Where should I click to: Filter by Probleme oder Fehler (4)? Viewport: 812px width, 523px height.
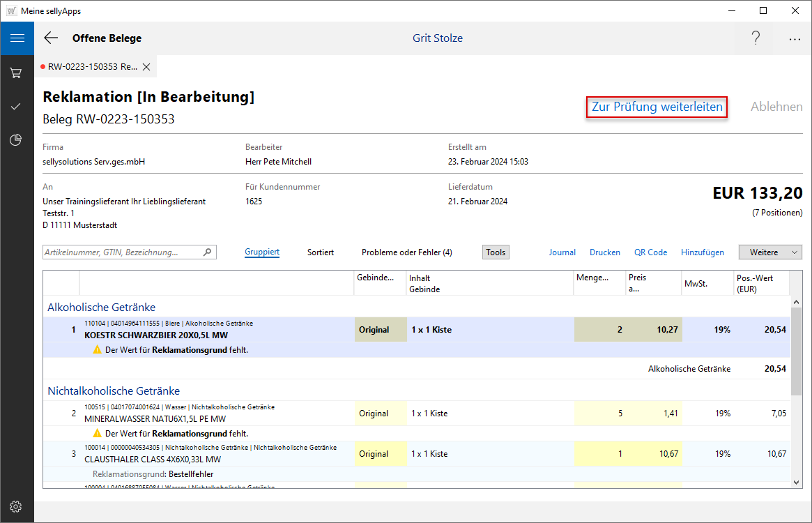406,252
